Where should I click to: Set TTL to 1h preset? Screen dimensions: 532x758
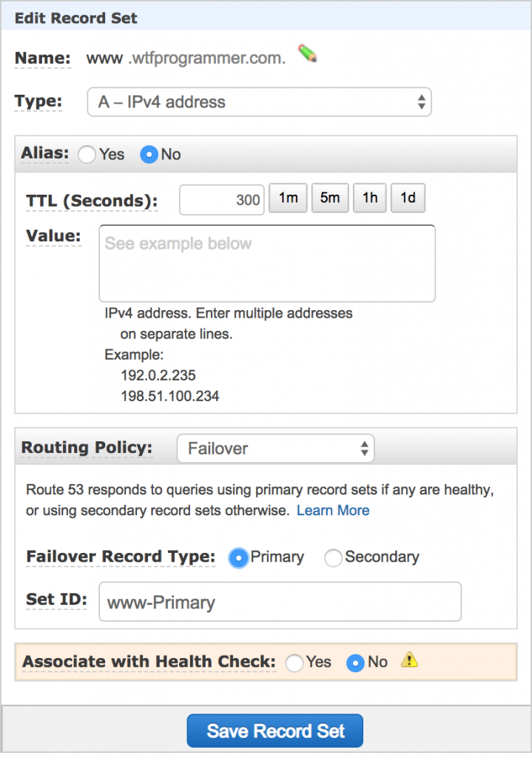click(370, 198)
